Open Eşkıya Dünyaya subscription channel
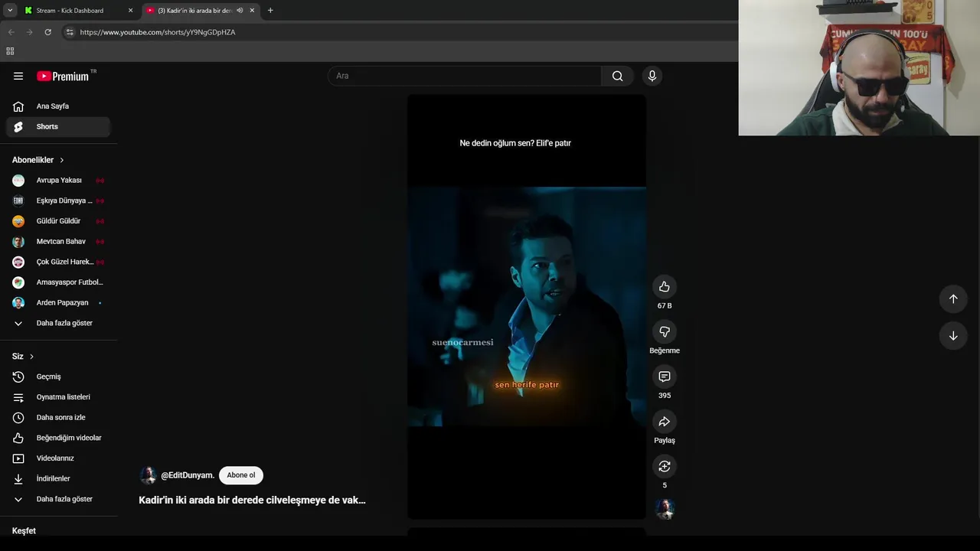 pos(58,201)
